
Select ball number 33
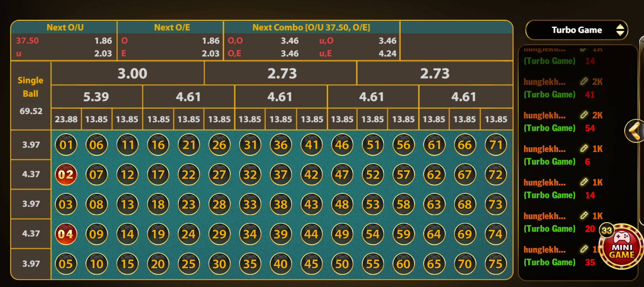(x=250, y=204)
